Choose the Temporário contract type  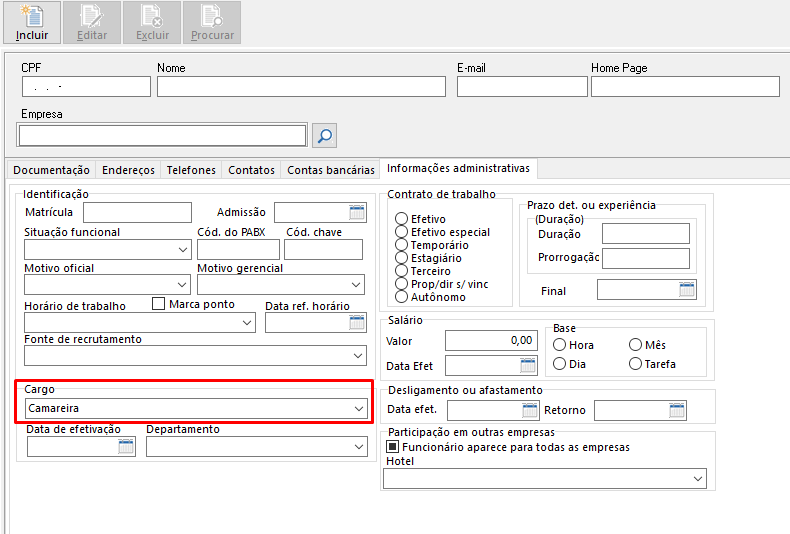coord(402,245)
